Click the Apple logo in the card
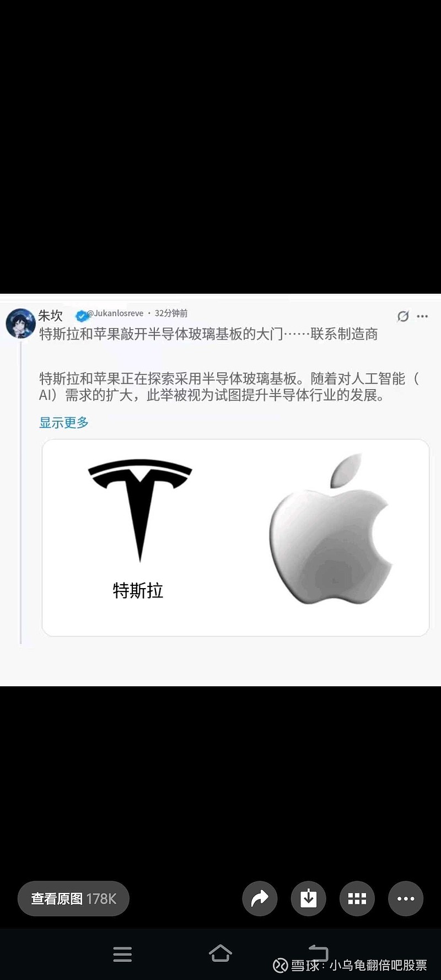This screenshot has width=441, height=980. [331, 529]
